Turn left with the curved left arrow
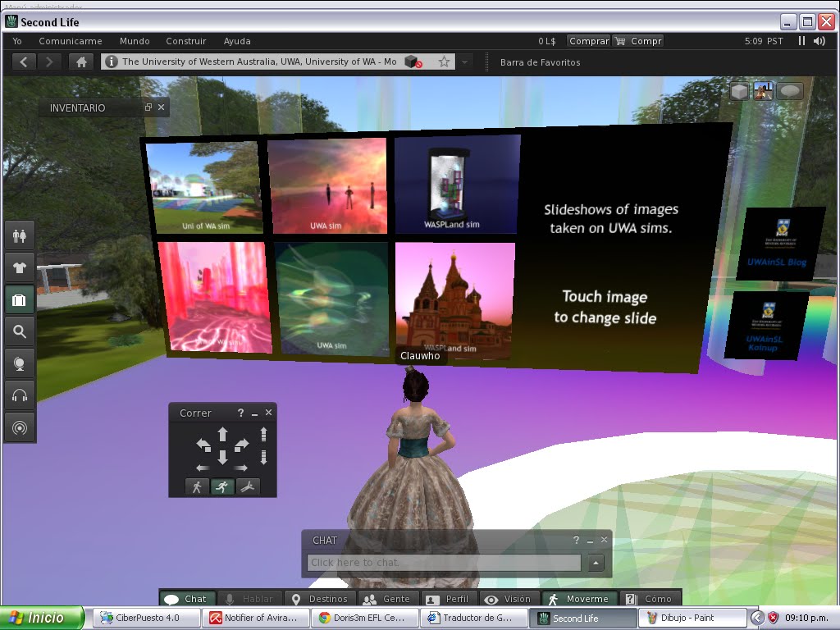 click(203, 444)
